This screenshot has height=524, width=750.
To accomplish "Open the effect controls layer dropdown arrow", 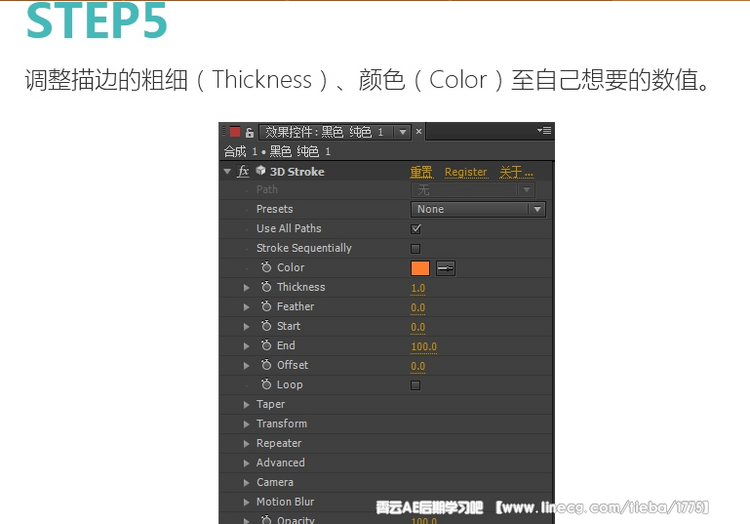I will 403,131.
